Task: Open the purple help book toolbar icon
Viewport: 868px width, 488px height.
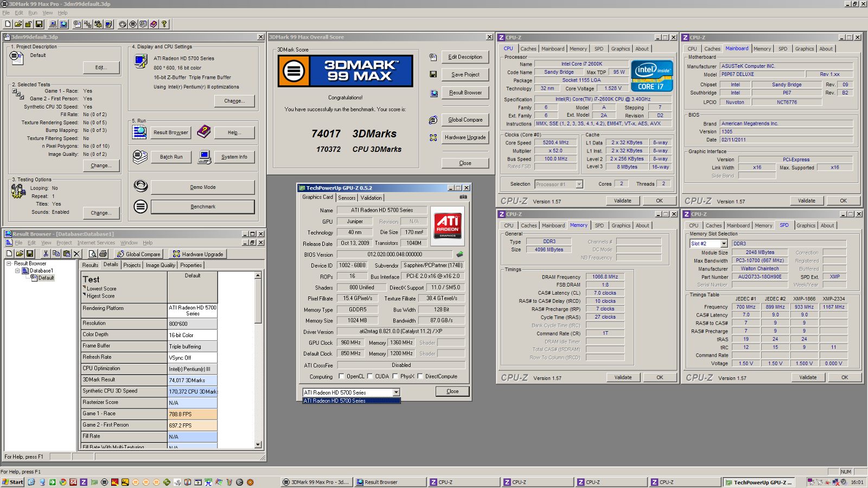Action: tap(154, 24)
